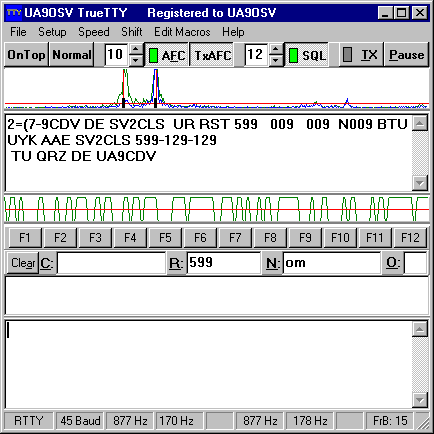Run the F12 macro button

coord(410,238)
